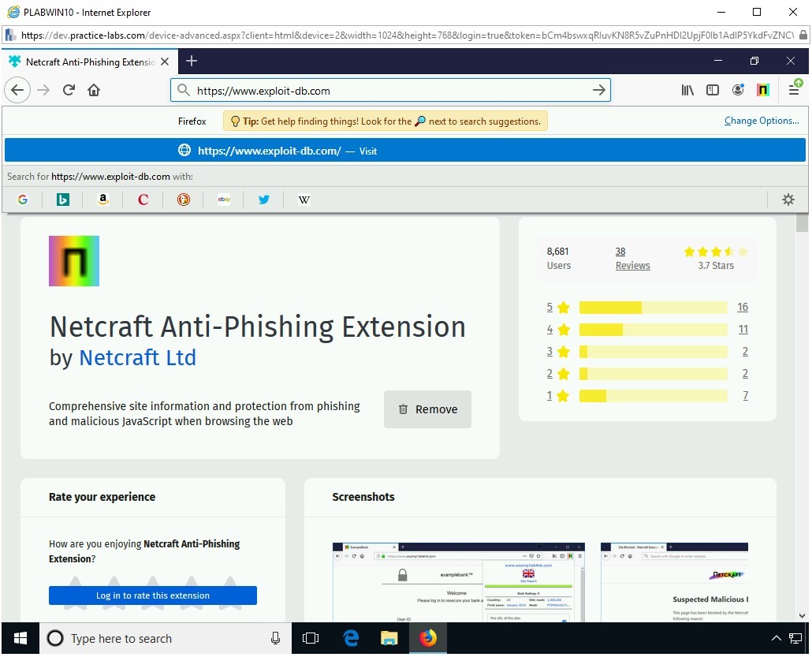Go to the Firefox home page
Image resolution: width=812 pixels, height=657 pixels.
pos(94,90)
